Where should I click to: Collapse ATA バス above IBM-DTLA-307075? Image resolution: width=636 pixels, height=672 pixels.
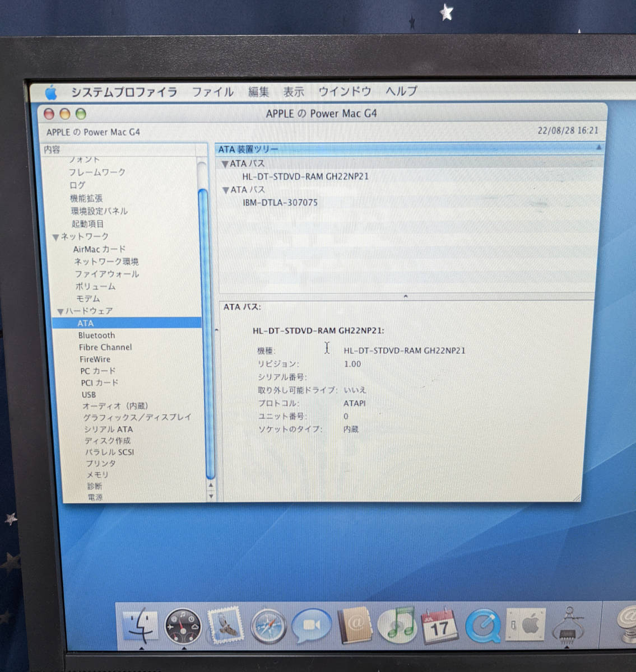pos(225,190)
